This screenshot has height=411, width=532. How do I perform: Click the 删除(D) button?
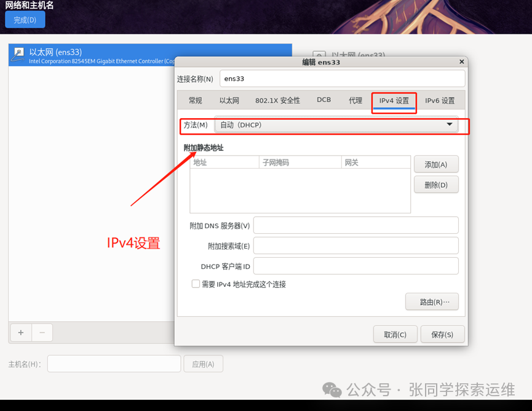[x=436, y=184]
